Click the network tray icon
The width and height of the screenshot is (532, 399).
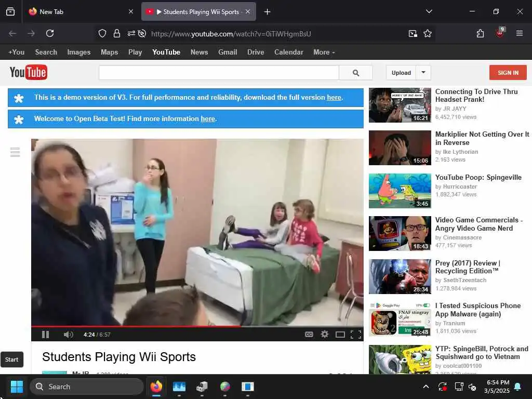pyautogui.click(x=459, y=387)
